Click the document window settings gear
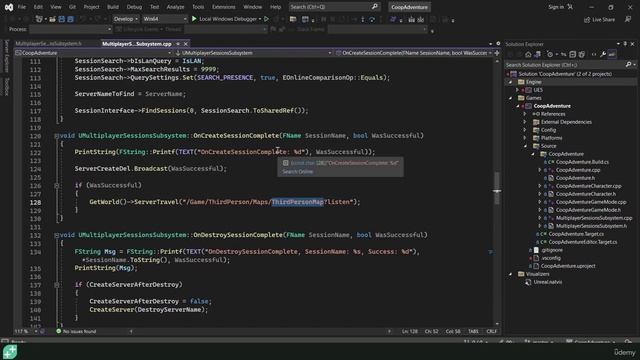The width and height of the screenshot is (640, 360). click(x=498, y=44)
